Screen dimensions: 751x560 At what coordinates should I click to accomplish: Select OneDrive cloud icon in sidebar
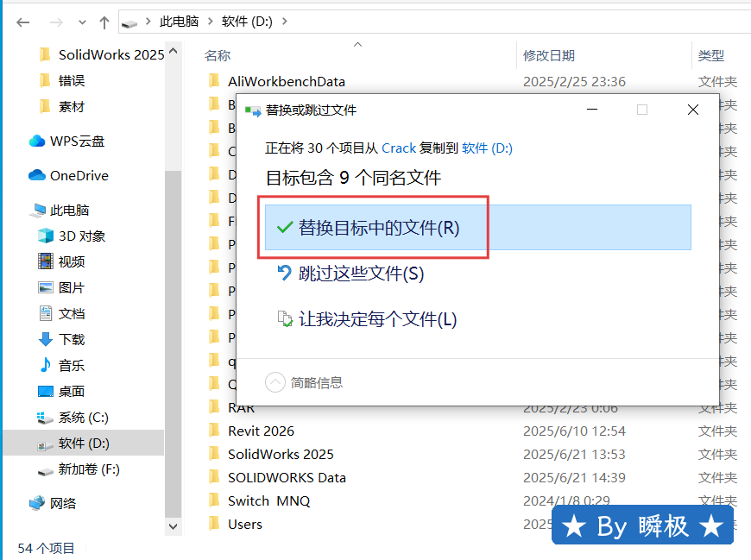[37, 175]
